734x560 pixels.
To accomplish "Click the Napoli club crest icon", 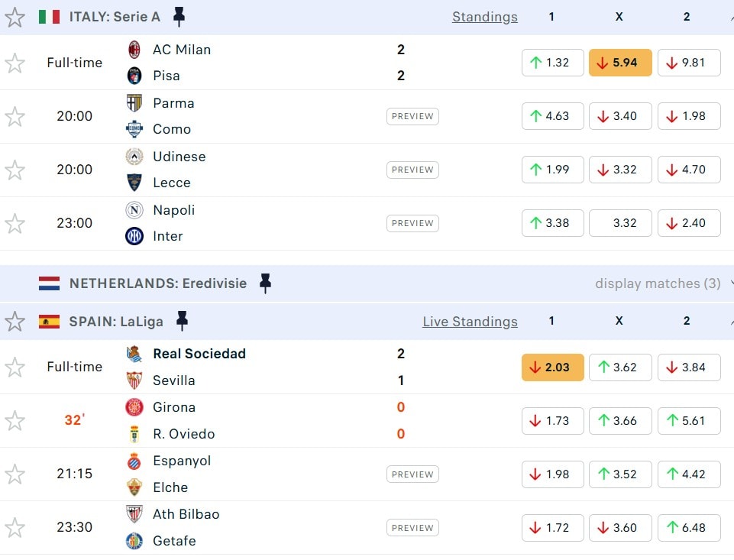I will tap(134, 210).
